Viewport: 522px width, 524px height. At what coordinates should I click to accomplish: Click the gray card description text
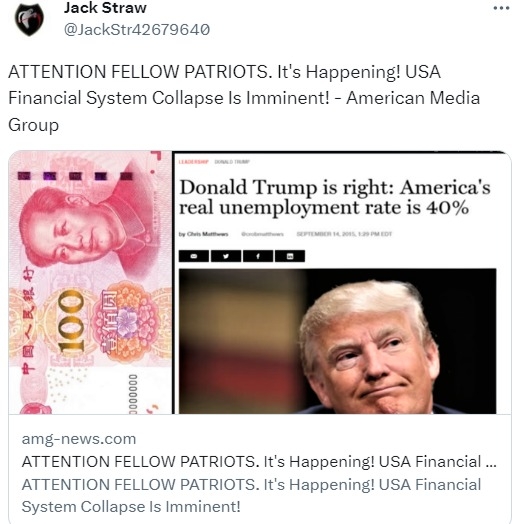tap(251, 496)
